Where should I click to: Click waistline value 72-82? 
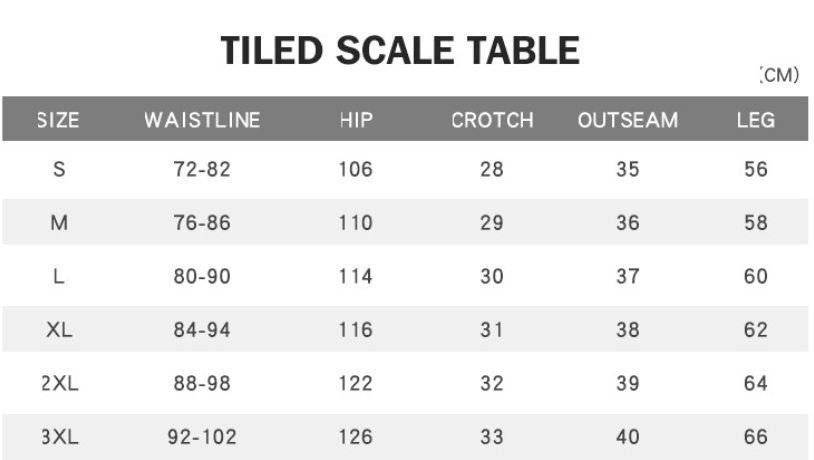202,169
